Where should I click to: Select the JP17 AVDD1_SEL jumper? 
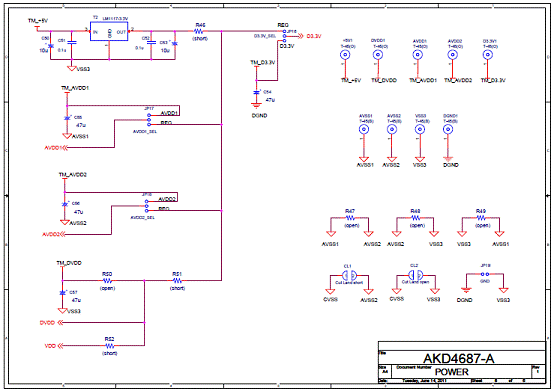click(x=149, y=120)
